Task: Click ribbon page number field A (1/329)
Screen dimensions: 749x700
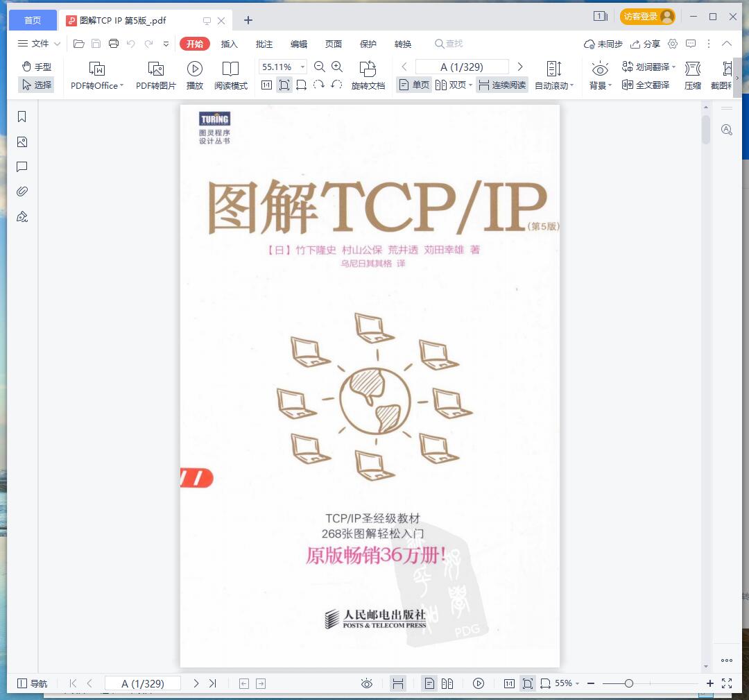Action: pyautogui.click(x=462, y=67)
